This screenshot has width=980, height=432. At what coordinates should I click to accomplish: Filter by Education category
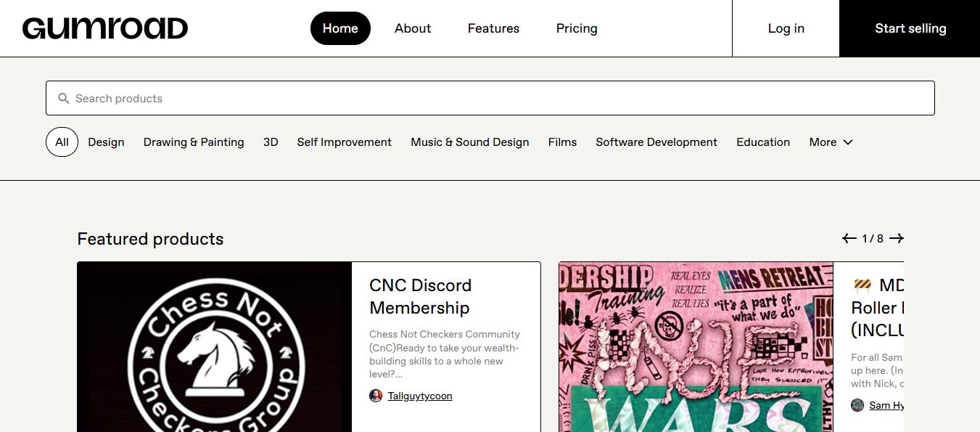point(763,142)
